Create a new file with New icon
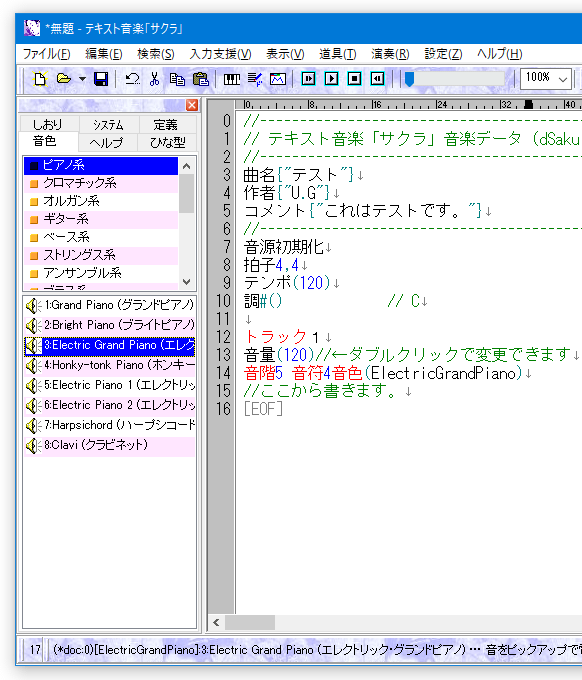The width and height of the screenshot is (582, 680). pos(40,79)
